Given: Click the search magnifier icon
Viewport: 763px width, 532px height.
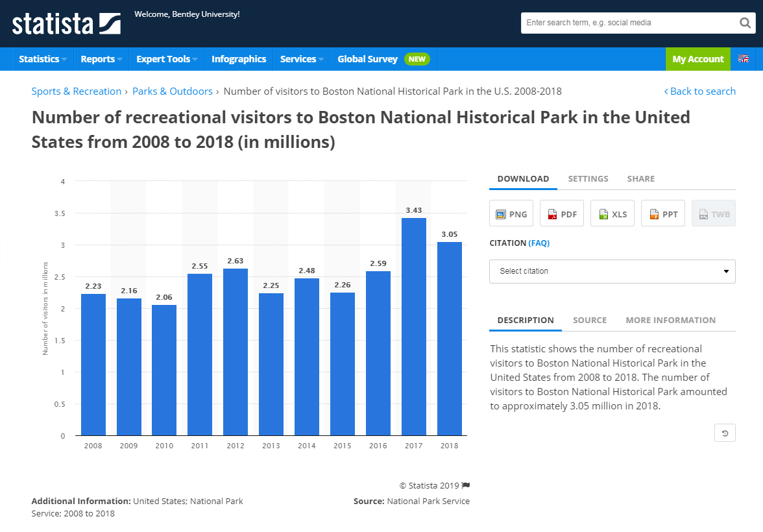Looking at the screenshot, I should coord(745,22).
